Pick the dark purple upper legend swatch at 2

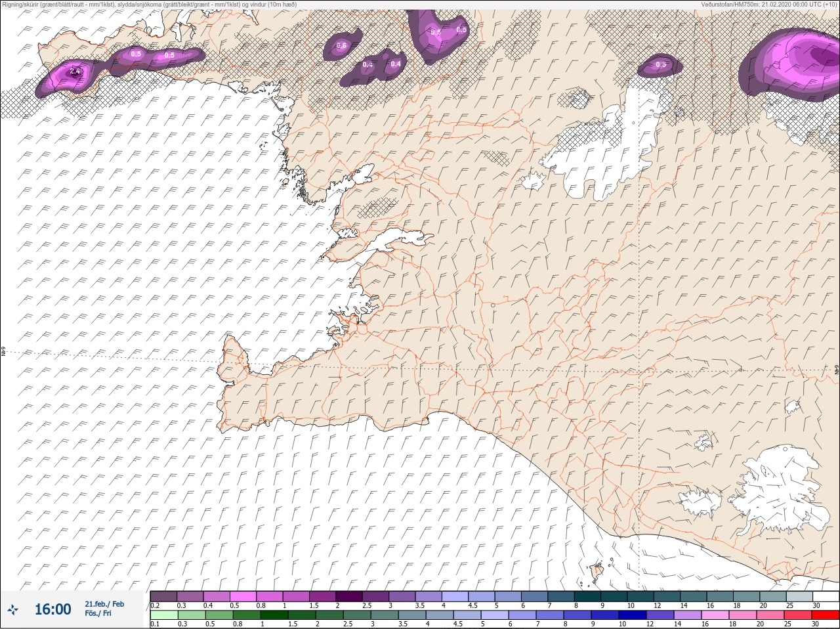coord(349,596)
